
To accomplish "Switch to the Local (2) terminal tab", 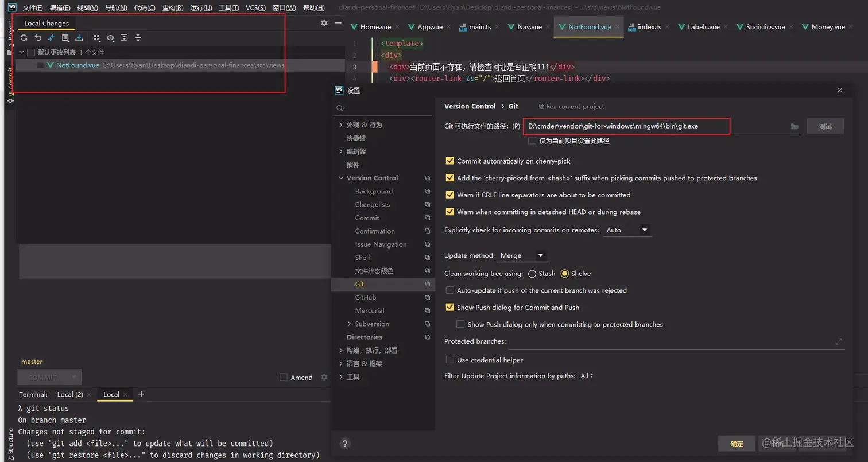I will tap(70, 395).
